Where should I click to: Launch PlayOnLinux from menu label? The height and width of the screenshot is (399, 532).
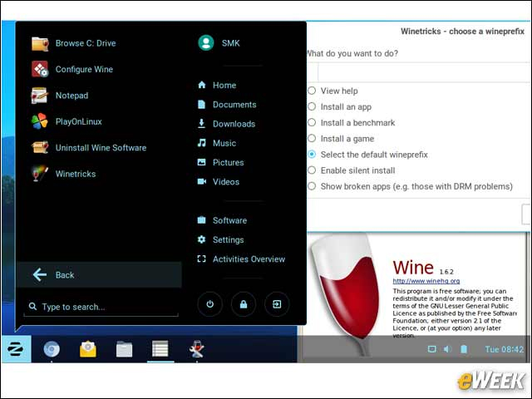click(x=79, y=122)
